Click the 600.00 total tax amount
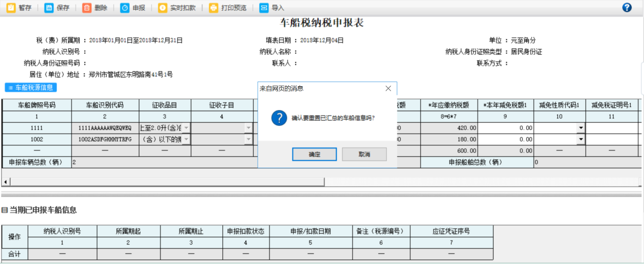This screenshot has height=266, width=644. point(449,150)
